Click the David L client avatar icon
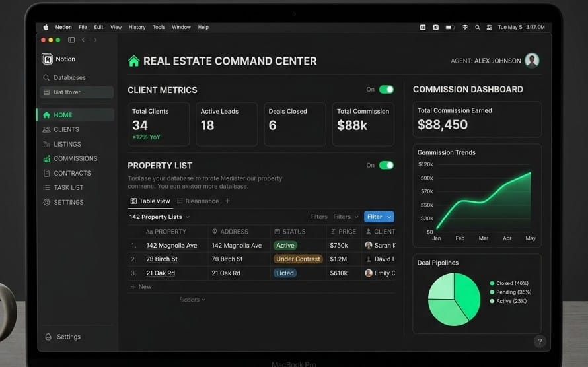The width and height of the screenshot is (588, 367). click(x=368, y=259)
